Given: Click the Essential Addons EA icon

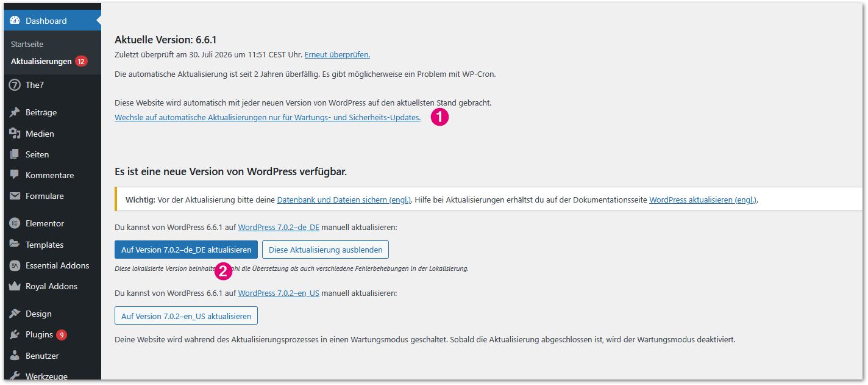Looking at the screenshot, I should click(x=15, y=265).
